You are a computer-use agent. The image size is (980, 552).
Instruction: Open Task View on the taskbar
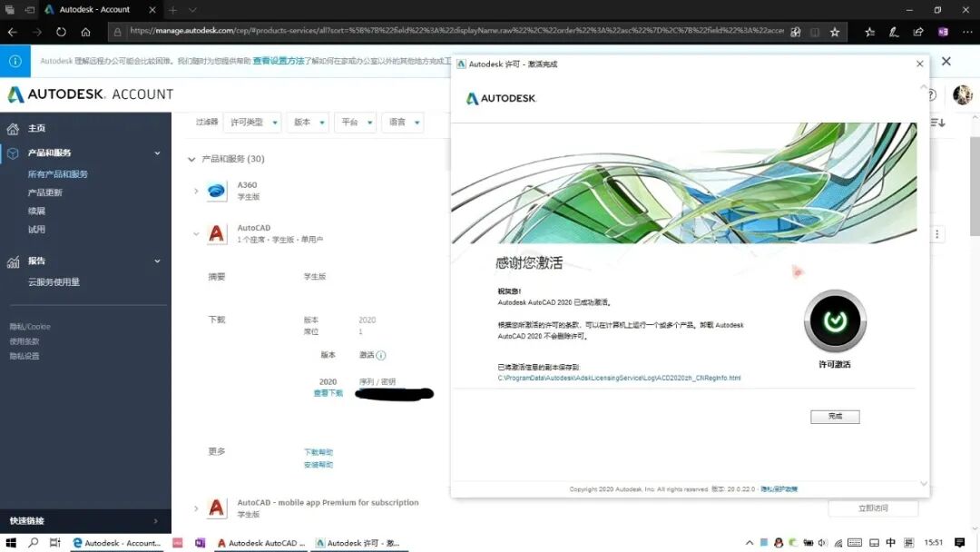point(55,543)
